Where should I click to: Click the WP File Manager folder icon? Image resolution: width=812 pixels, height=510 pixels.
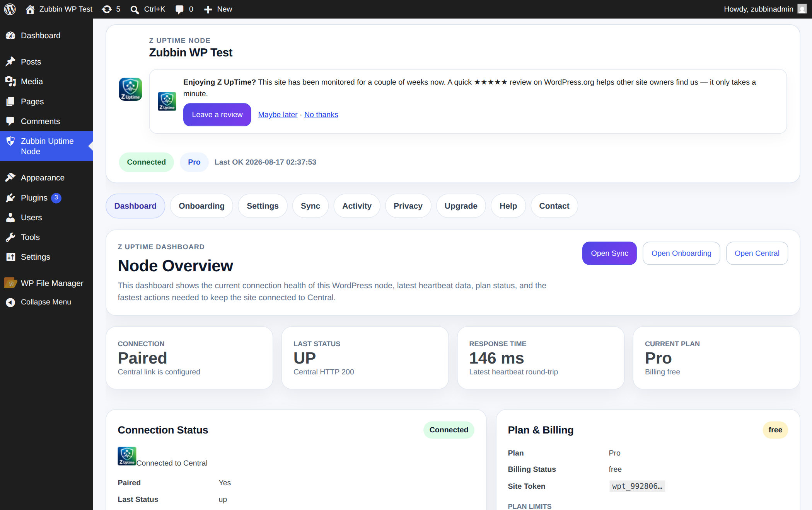10,283
